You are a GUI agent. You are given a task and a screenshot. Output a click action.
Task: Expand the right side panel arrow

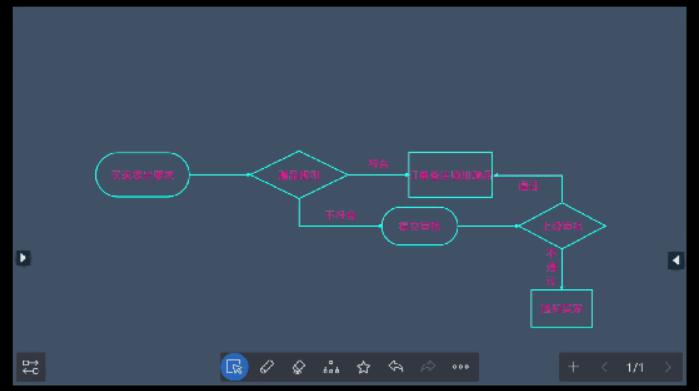tap(676, 260)
